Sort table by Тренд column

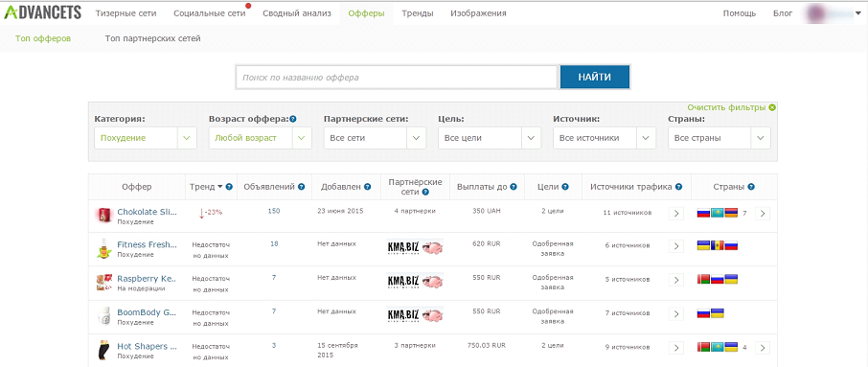point(206,187)
